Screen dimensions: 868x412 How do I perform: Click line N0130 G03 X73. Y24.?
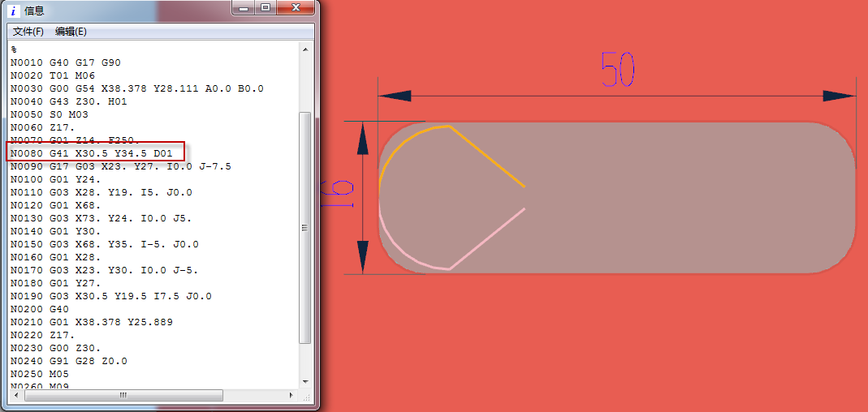tap(101, 218)
